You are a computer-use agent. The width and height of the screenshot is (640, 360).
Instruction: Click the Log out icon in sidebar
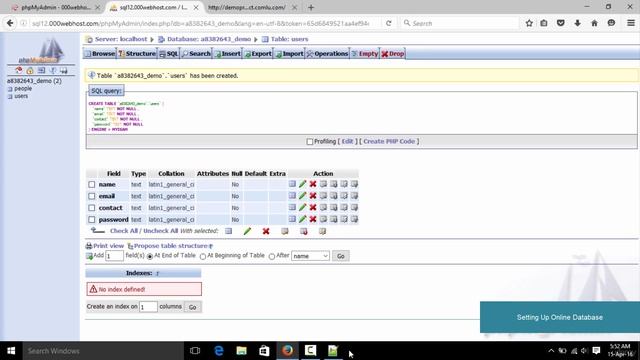coord(30,71)
